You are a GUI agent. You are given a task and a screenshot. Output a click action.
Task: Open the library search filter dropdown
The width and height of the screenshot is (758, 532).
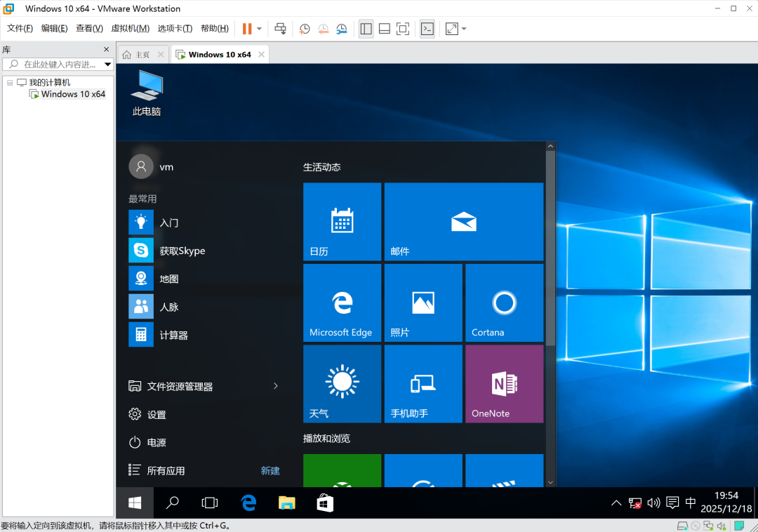pos(108,65)
